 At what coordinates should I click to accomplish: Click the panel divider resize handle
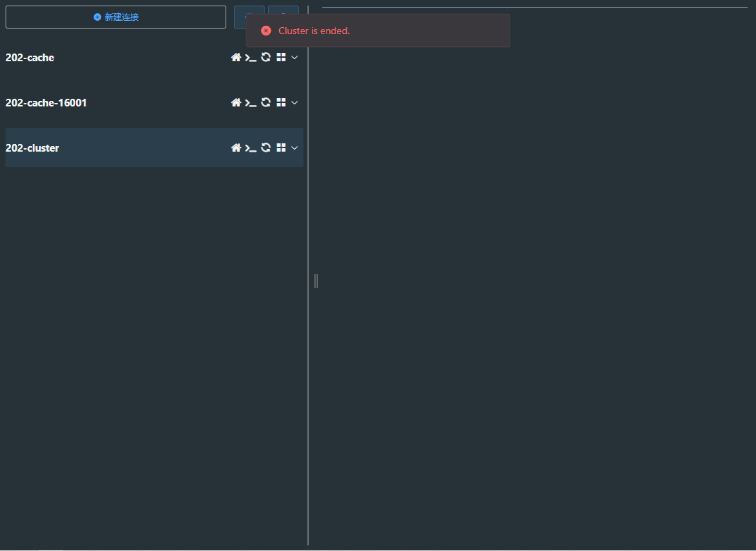[315, 280]
